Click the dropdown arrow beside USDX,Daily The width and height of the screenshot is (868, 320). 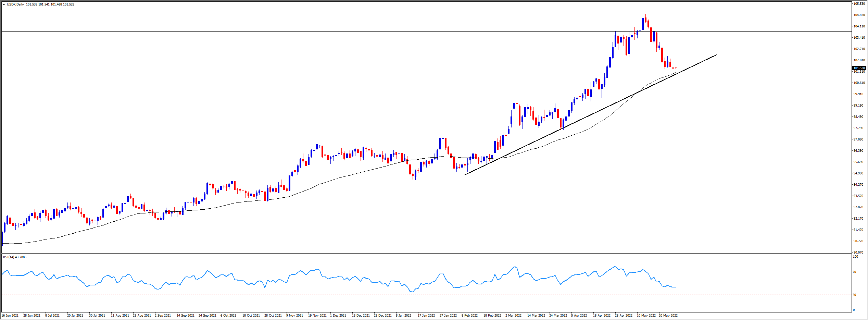[x=4, y=4]
